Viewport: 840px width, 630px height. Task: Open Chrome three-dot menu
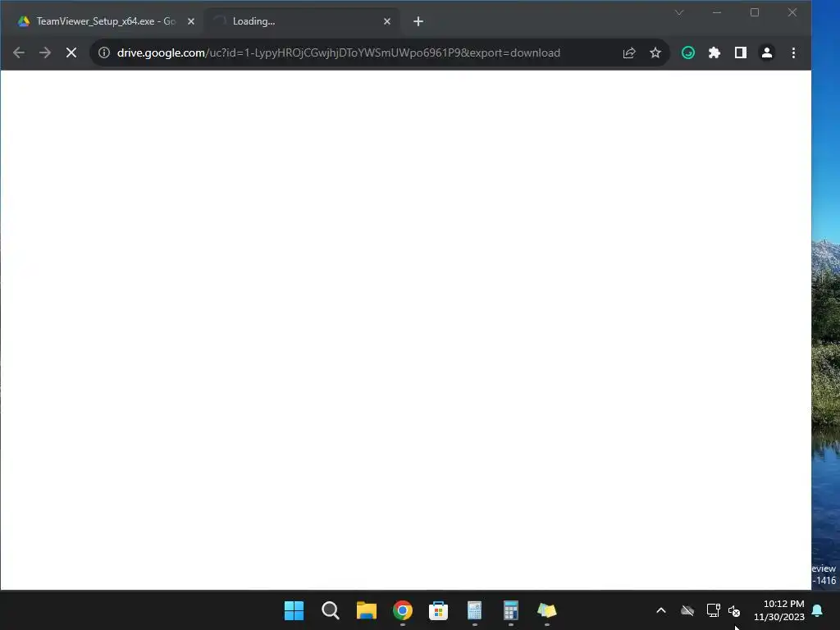[x=793, y=52]
